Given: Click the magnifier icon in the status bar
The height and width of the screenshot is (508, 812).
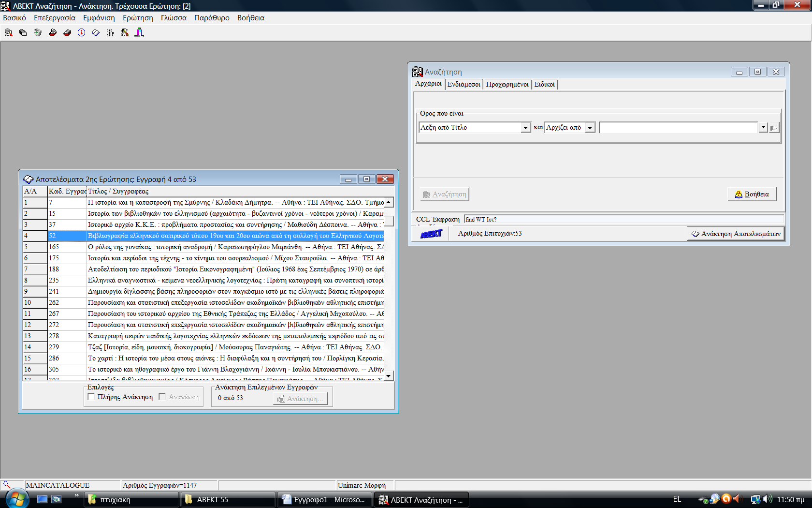Looking at the screenshot, I should pyautogui.click(x=7, y=484).
